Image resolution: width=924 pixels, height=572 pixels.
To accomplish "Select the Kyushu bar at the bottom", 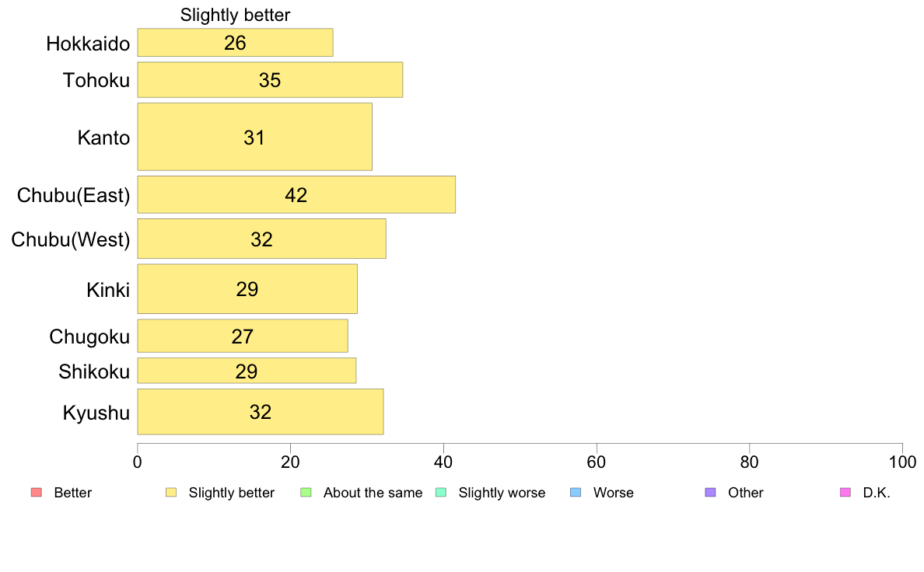I will tap(261, 412).
